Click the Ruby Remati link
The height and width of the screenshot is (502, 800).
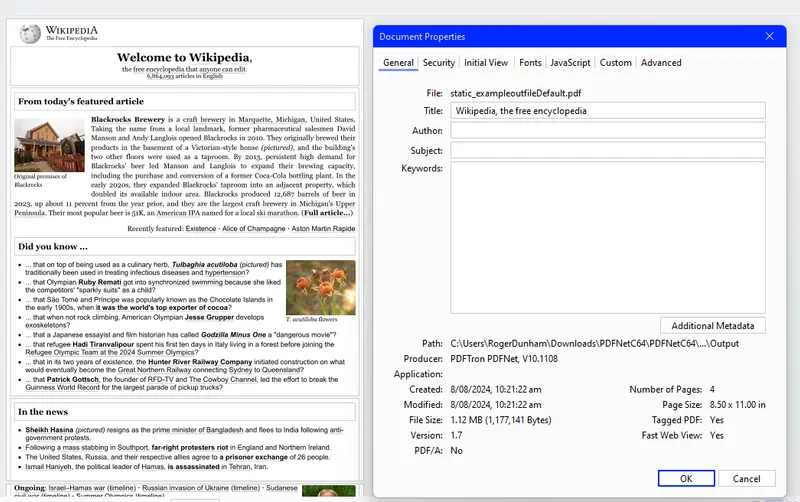[99, 282]
